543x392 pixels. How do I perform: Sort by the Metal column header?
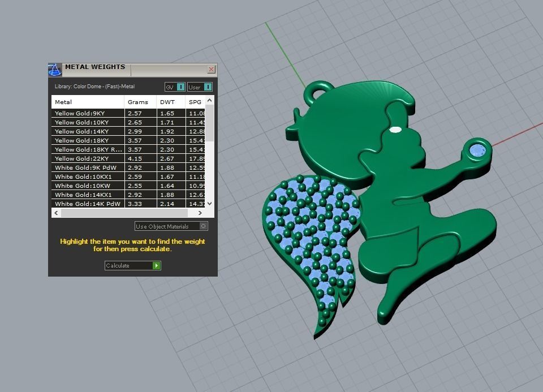click(x=88, y=102)
